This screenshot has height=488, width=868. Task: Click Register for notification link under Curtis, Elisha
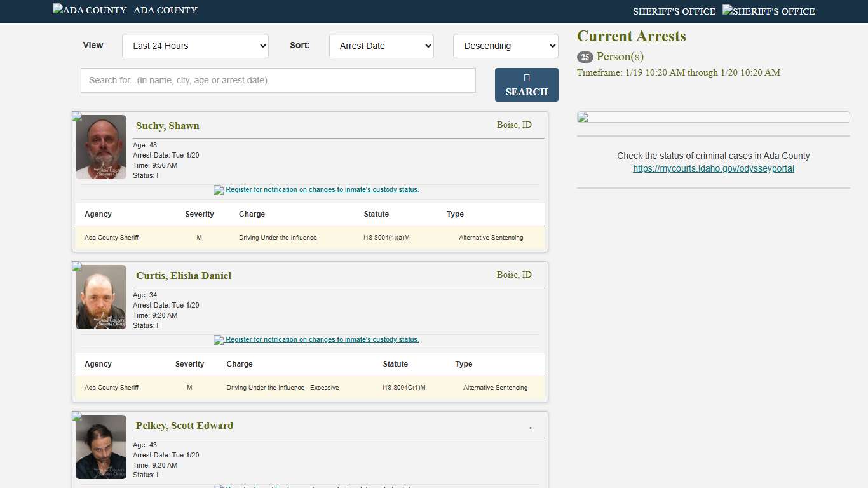pyautogui.click(x=322, y=339)
